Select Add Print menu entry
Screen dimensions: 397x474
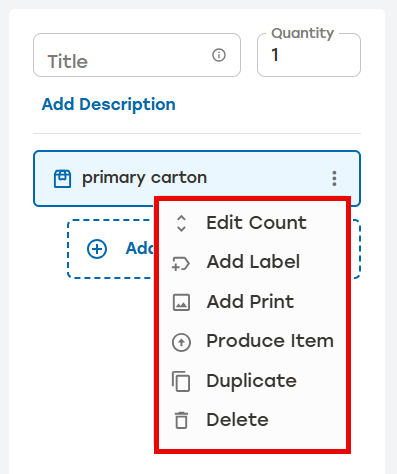(252, 302)
